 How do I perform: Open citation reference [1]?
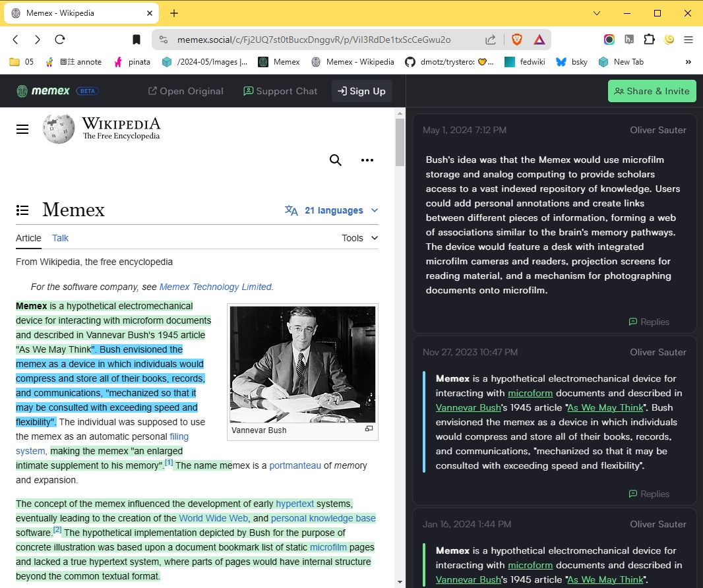pos(169,463)
